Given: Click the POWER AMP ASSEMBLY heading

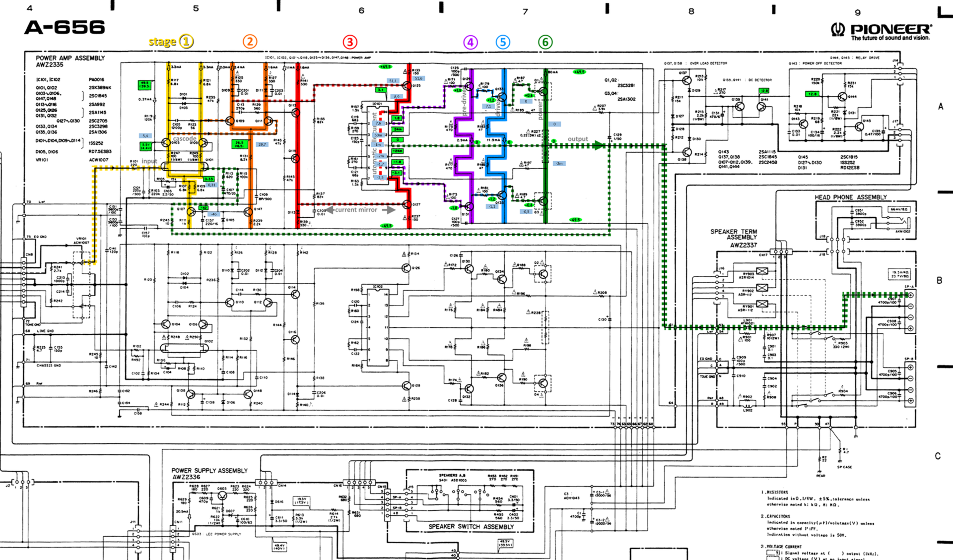Looking at the screenshot, I should click(70, 58).
